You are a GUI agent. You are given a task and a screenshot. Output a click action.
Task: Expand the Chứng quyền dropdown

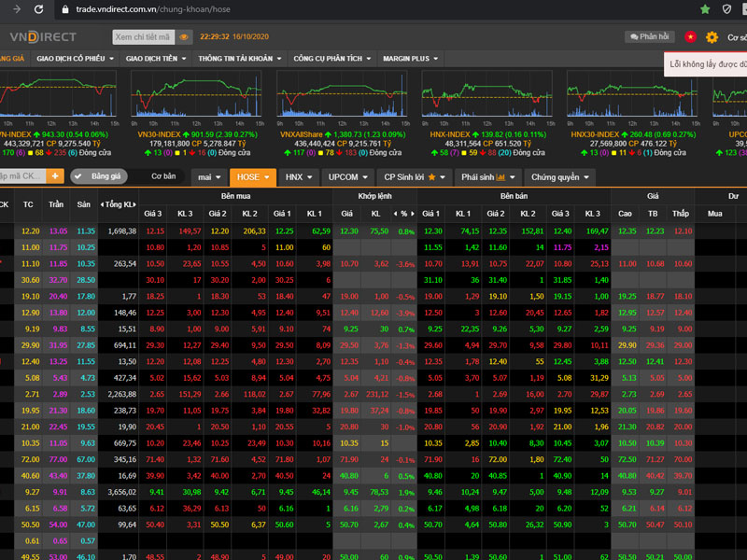click(560, 177)
